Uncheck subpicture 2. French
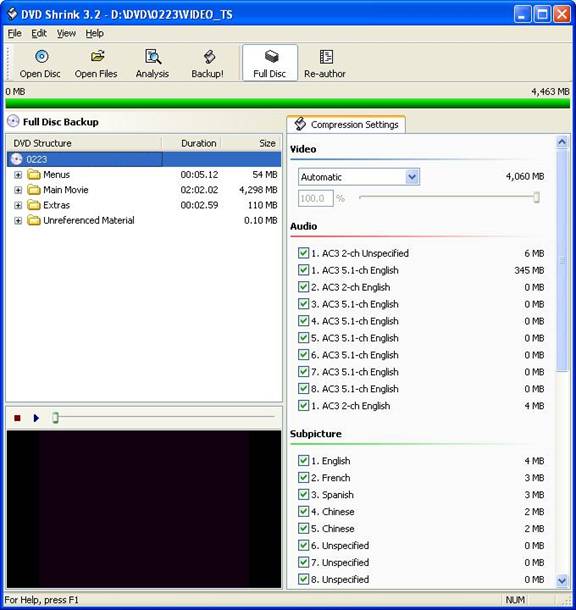576x610 pixels. click(x=303, y=477)
